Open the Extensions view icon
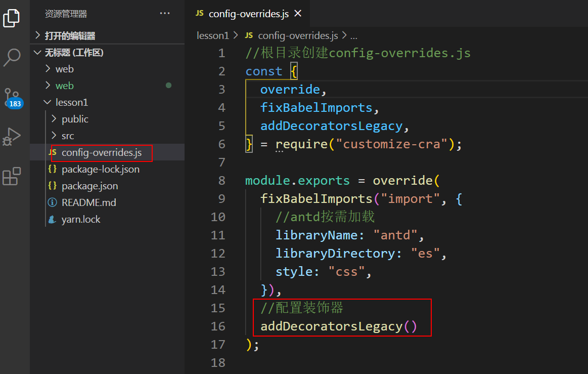This screenshot has height=374, width=588. [x=12, y=176]
